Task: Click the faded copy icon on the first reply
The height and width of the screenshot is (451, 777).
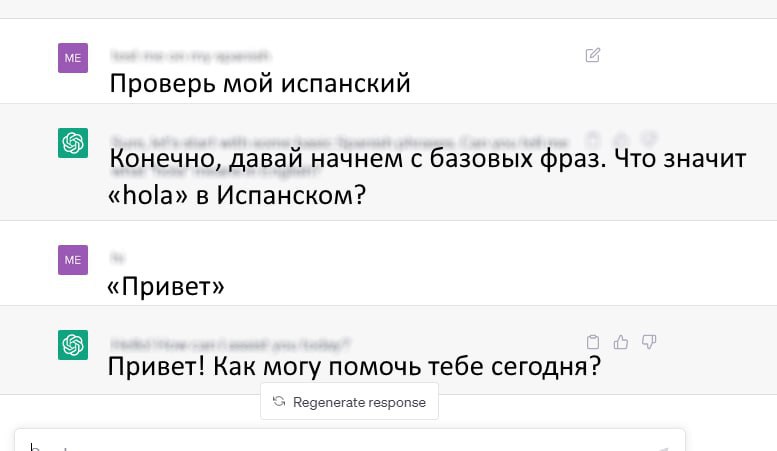Action: (593, 139)
